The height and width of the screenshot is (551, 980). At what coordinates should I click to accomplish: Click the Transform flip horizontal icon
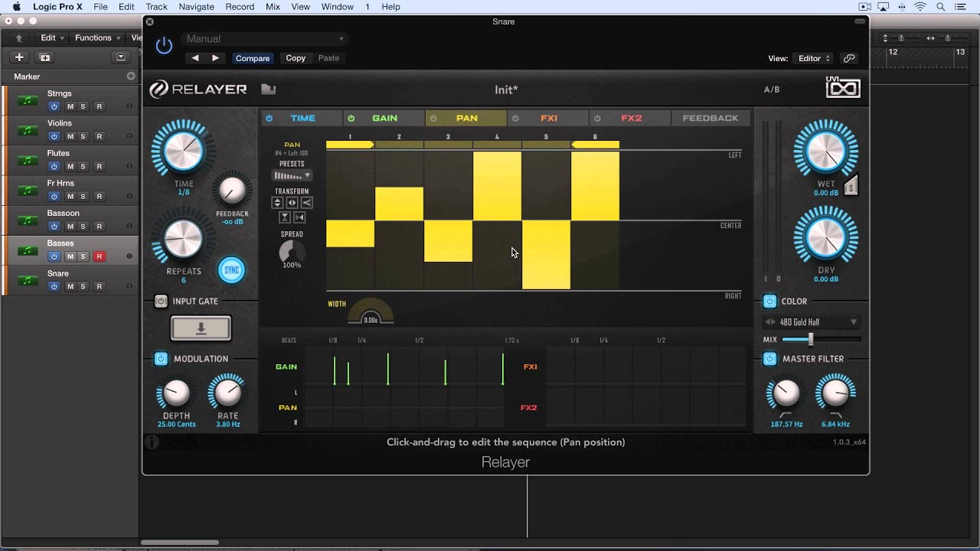pos(292,203)
